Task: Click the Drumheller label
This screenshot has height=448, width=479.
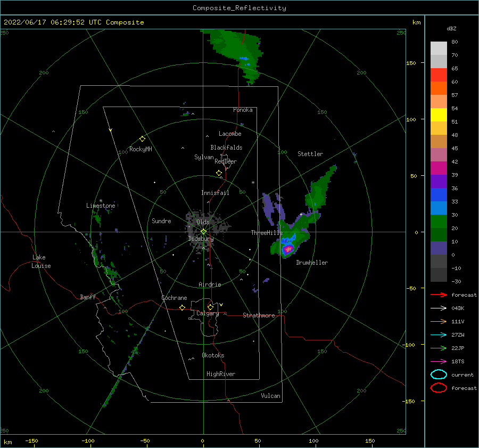Action: (312, 263)
